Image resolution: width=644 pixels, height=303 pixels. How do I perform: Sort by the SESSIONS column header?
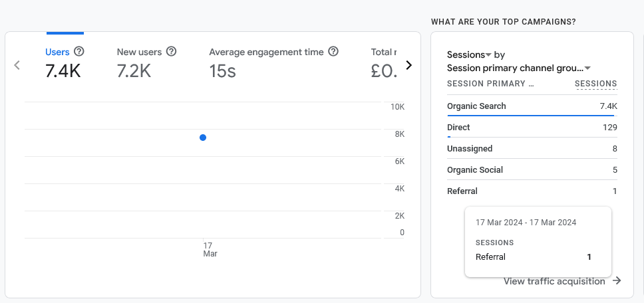click(x=596, y=84)
